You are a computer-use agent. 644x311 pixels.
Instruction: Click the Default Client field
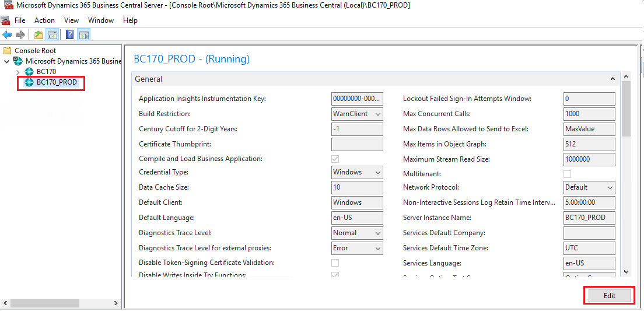(x=357, y=202)
